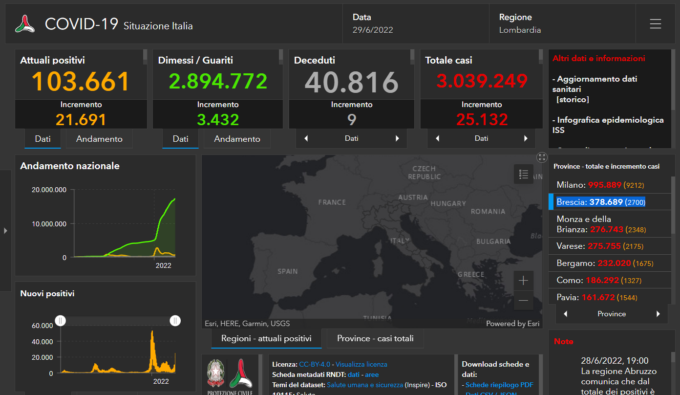Go to previous page in Totale casi card
This screenshot has width=680, height=395.
[437, 138]
